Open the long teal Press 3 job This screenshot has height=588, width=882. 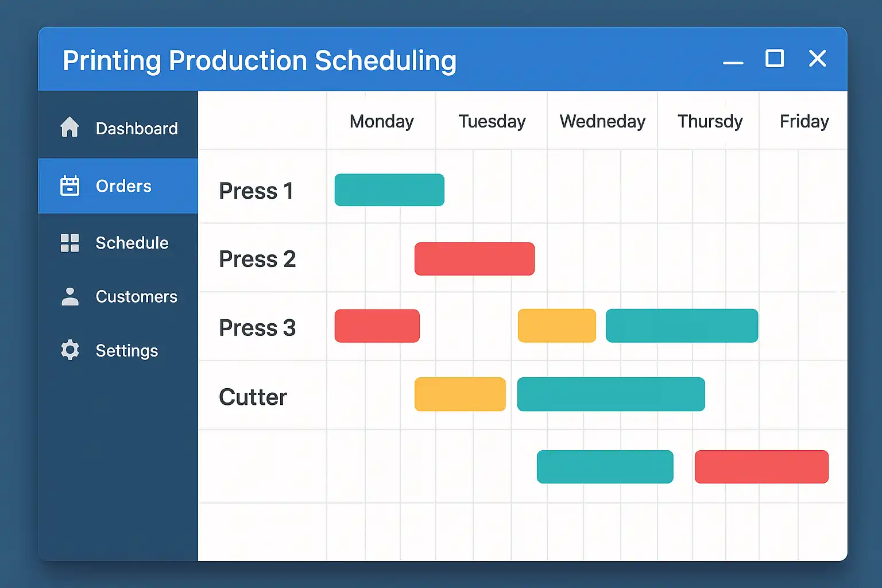pyautogui.click(x=682, y=326)
